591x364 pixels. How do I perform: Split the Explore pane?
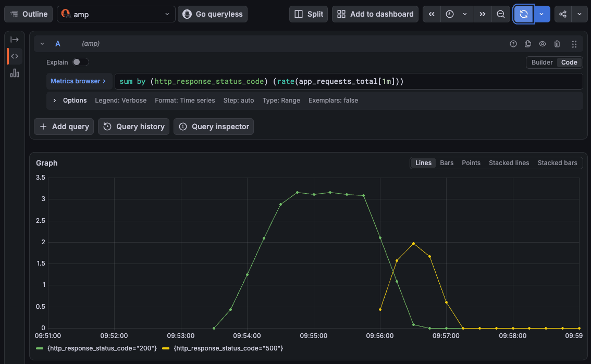[309, 14]
